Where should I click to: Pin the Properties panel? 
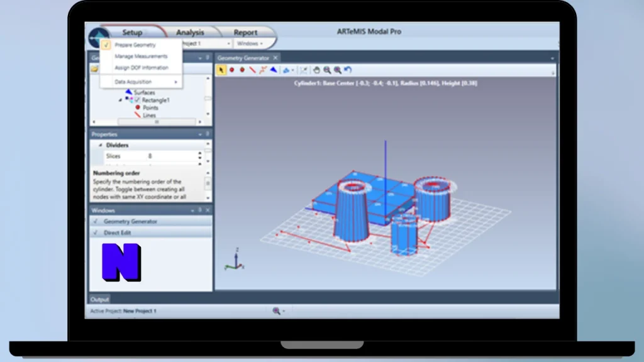click(x=208, y=134)
